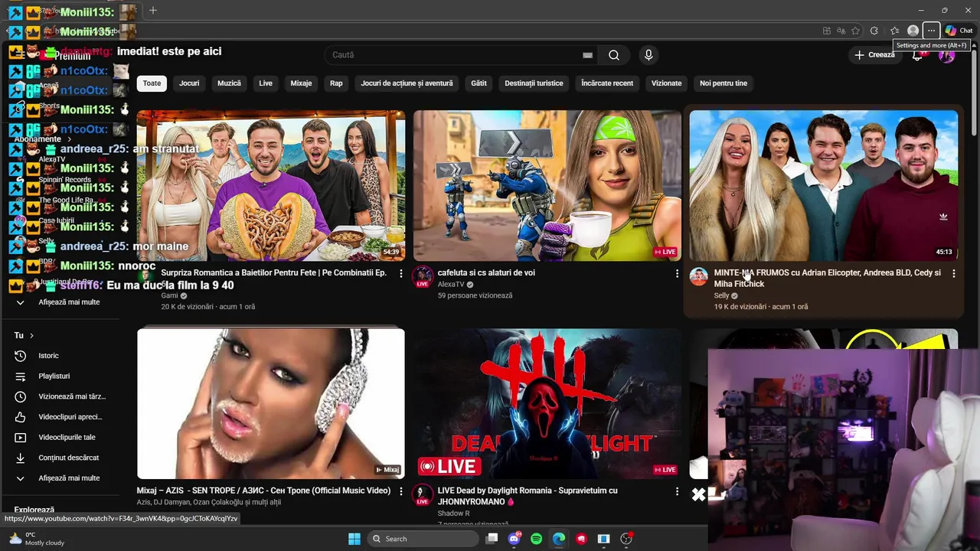Screen dimensions: 980x551
Task: Select the Live filter chip
Action: [x=266, y=83]
